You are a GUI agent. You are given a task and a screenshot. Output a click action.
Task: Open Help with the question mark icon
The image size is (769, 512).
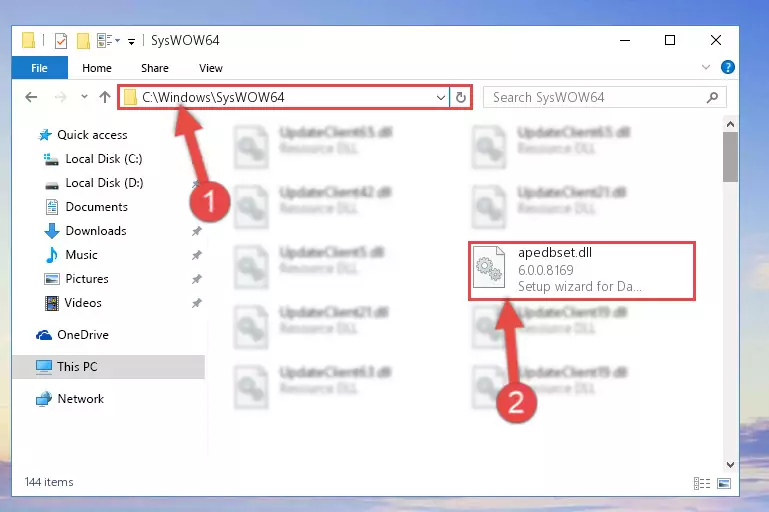(728, 67)
